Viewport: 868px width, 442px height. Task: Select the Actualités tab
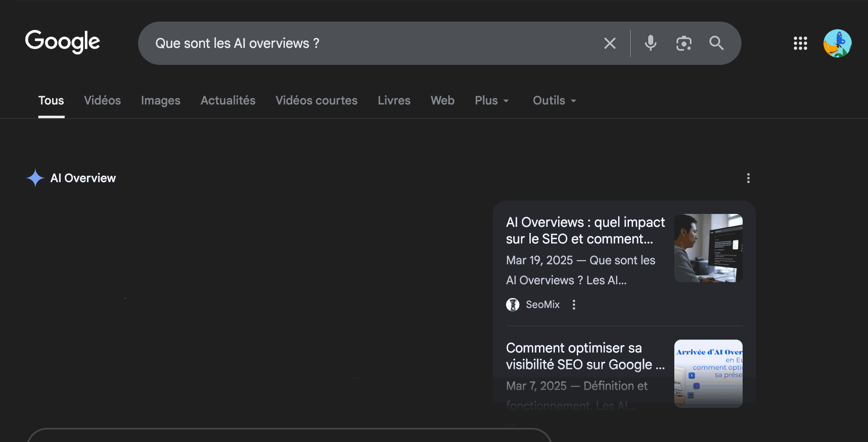tap(228, 101)
